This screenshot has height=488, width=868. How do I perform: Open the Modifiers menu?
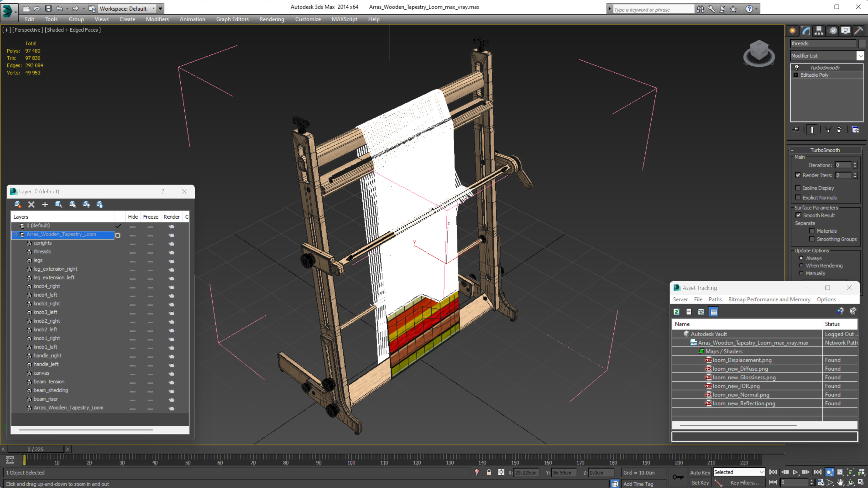point(157,19)
